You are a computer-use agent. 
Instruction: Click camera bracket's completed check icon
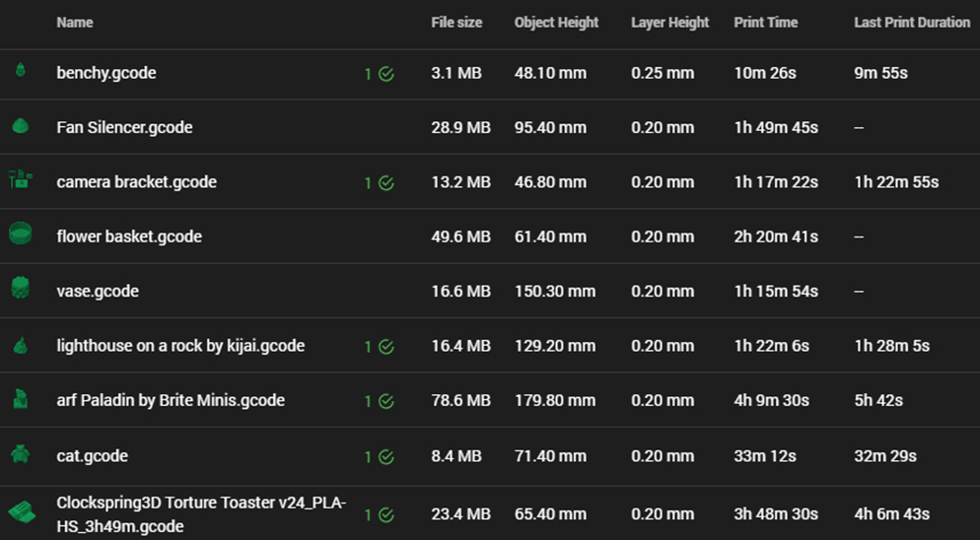click(386, 183)
